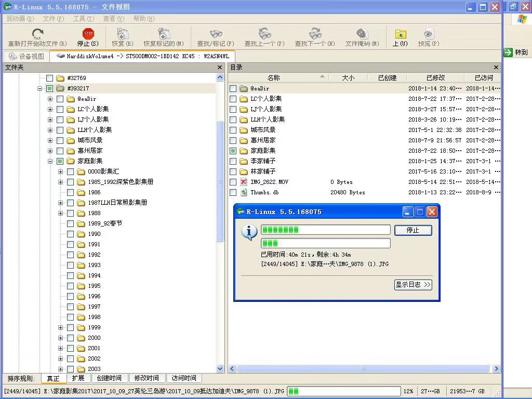This screenshot has width=532, height=399.
Task: Collapse the #393217 tree node
Action: (39, 88)
